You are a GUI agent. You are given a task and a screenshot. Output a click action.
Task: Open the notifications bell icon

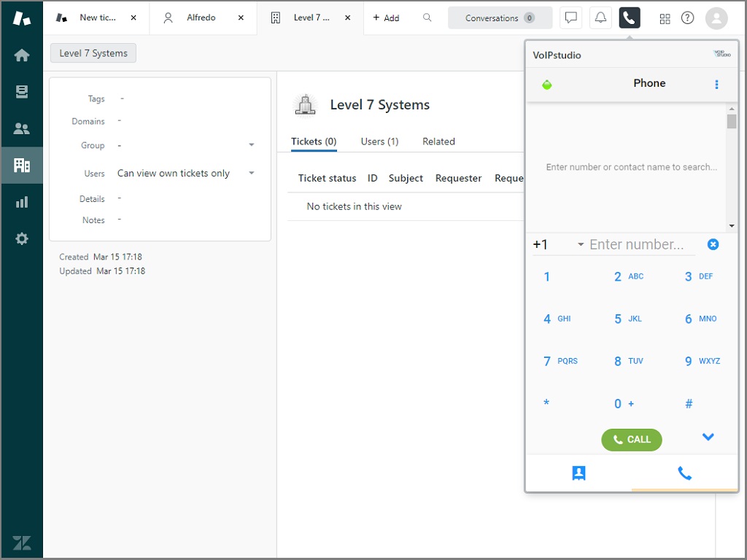point(600,17)
